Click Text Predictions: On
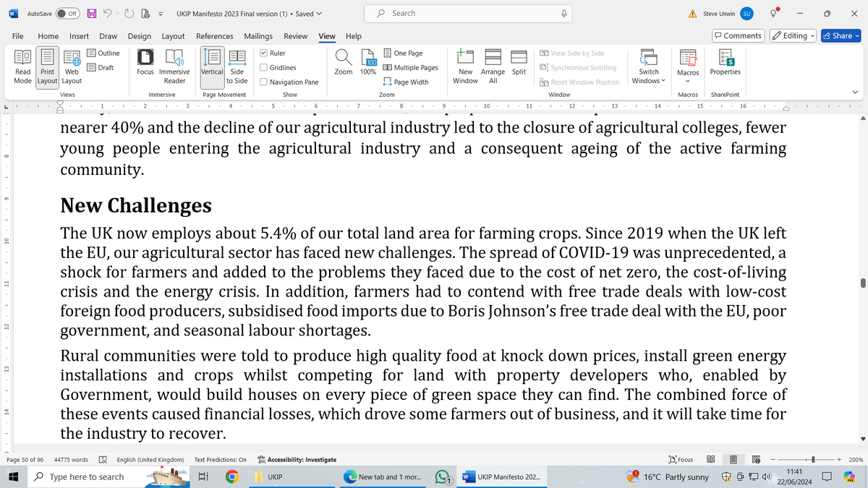The image size is (868, 488). click(221, 459)
